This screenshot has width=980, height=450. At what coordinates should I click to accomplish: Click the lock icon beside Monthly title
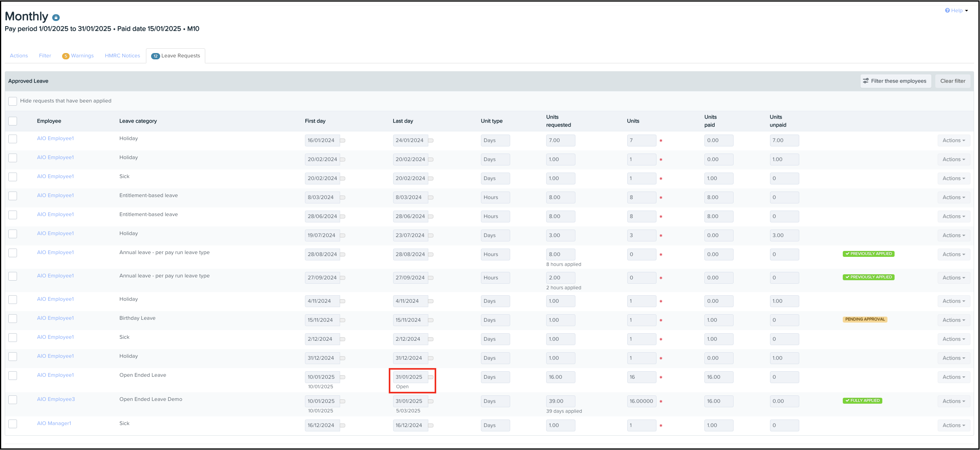coord(56,17)
